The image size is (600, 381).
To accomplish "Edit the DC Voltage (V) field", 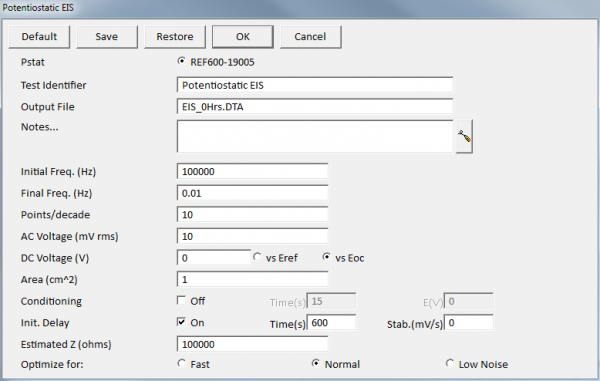I will coord(214,258).
